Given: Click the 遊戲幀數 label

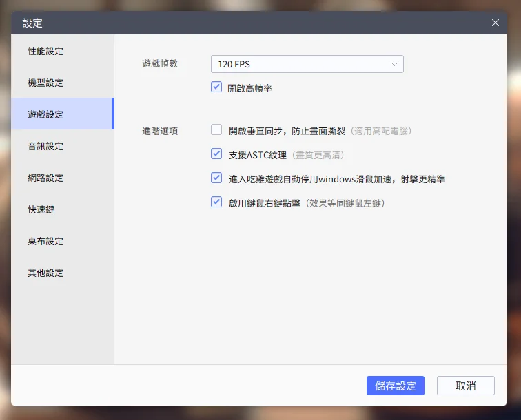Looking at the screenshot, I should click(160, 63).
